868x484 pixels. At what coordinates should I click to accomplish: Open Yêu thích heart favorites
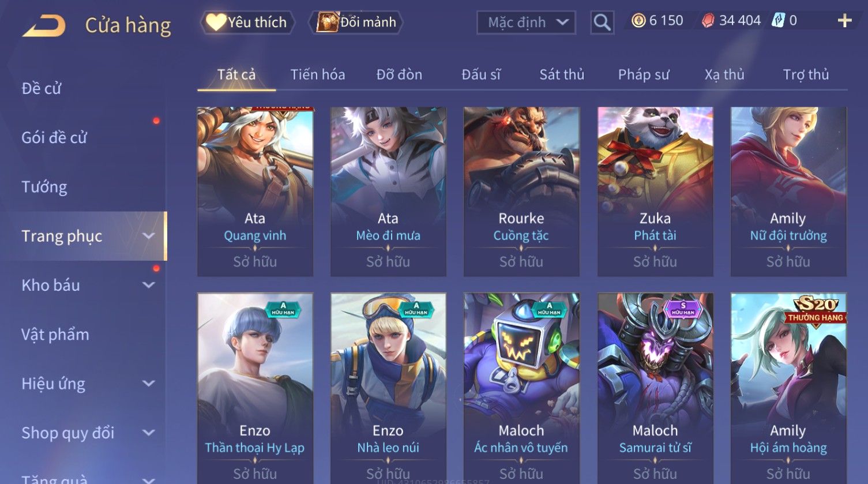[x=247, y=22]
